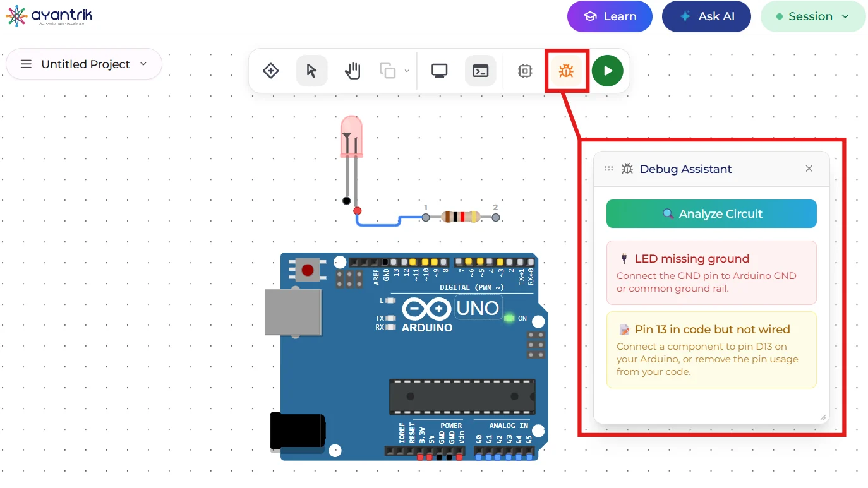The image size is (868, 488).
Task: Click resistor terminal pin 1
Action: click(426, 217)
